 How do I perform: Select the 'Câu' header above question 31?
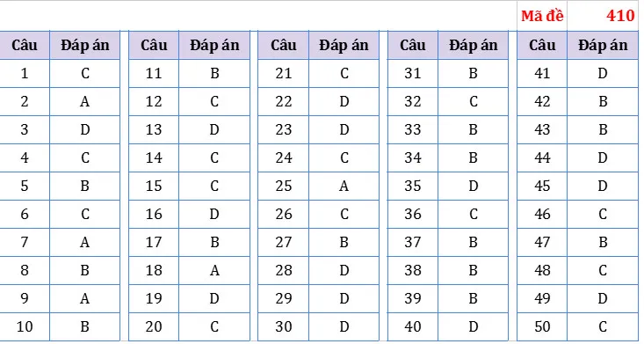point(412,45)
